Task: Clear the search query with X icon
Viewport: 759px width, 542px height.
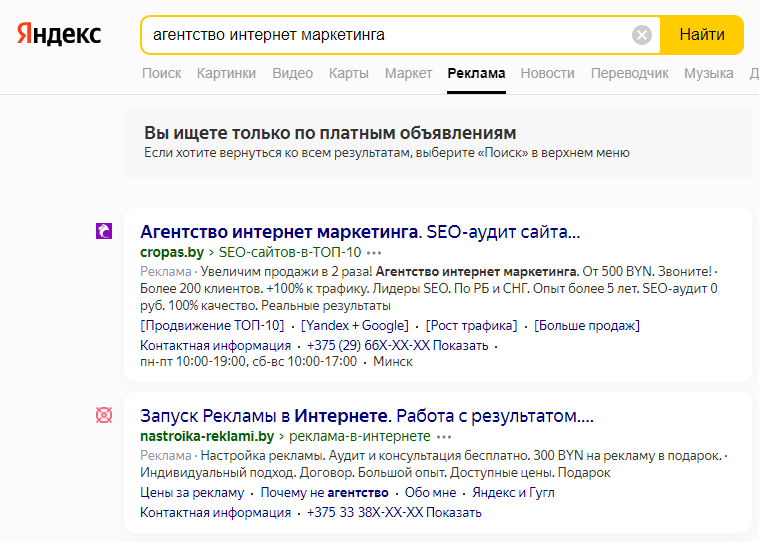Action: coord(642,35)
